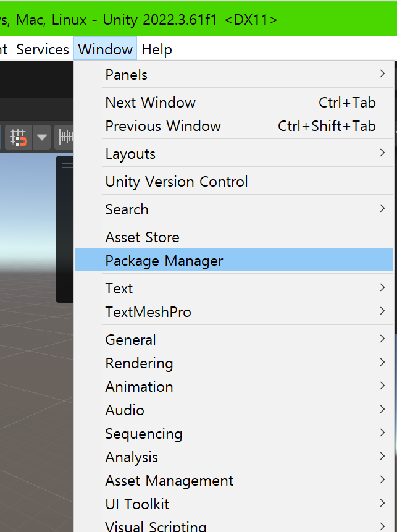Select Next Window menu item
This screenshot has width=397, height=532.
click(234, 103)
